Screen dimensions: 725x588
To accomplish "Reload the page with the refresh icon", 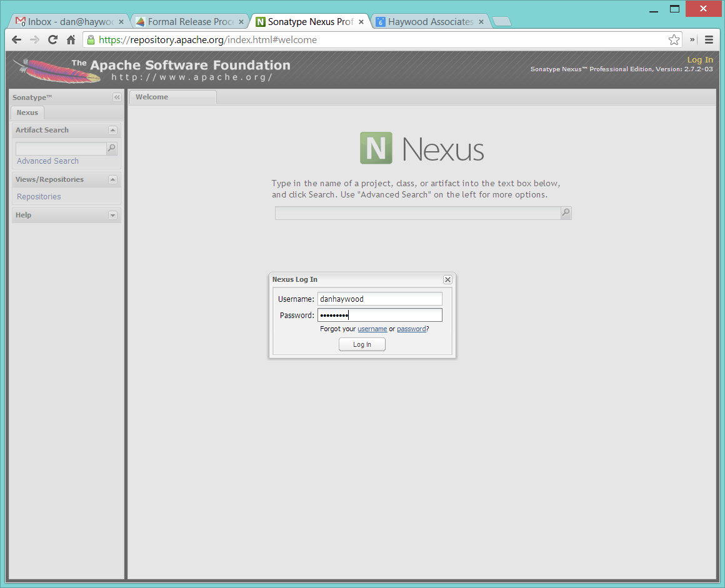I will pyautogui.click(x=53, y=40).
